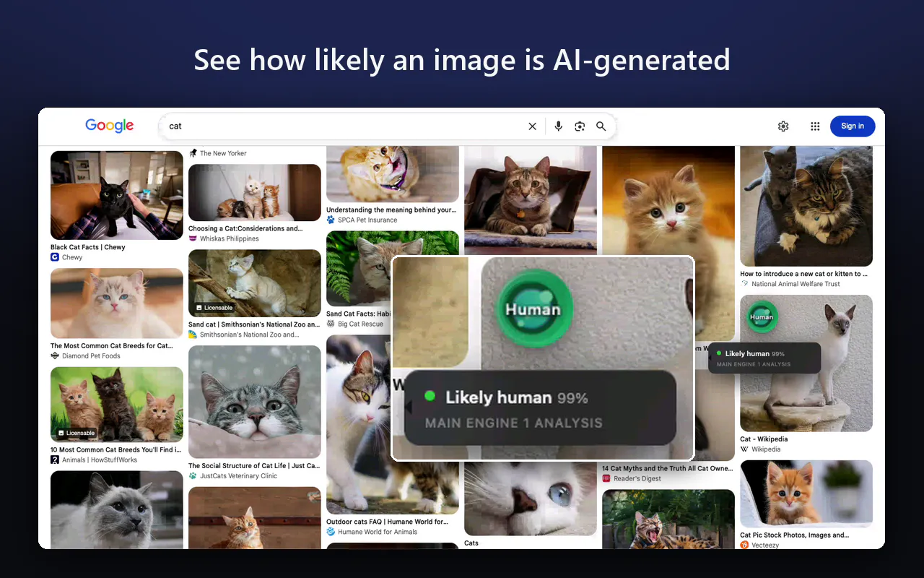Open 'Cat Pic Stock Photos, Images' link
Image resolution: width=924 pixels, height=578 pixels.
(794, 535)
